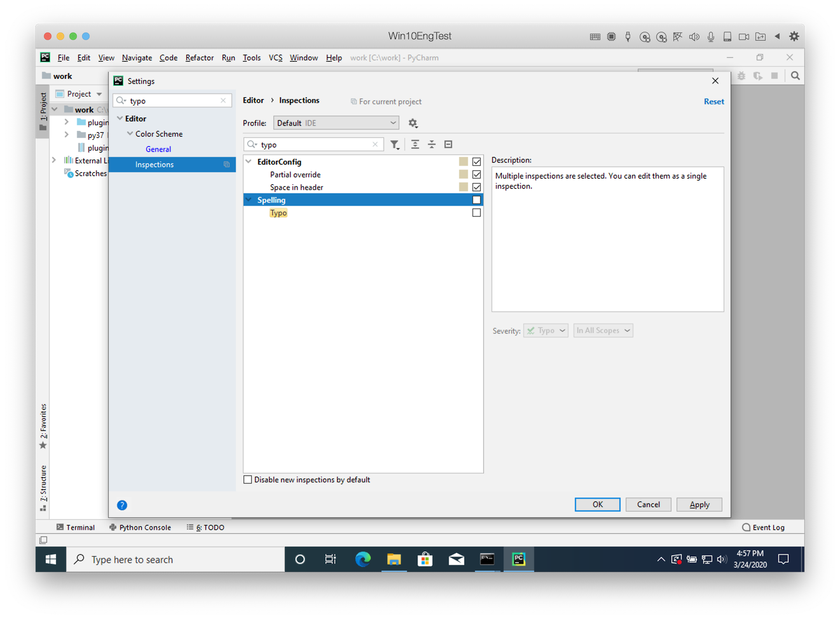This screenshot has height=619, width=840.
Task: Select the Inspections settings item
Action: tap(172, 165)
